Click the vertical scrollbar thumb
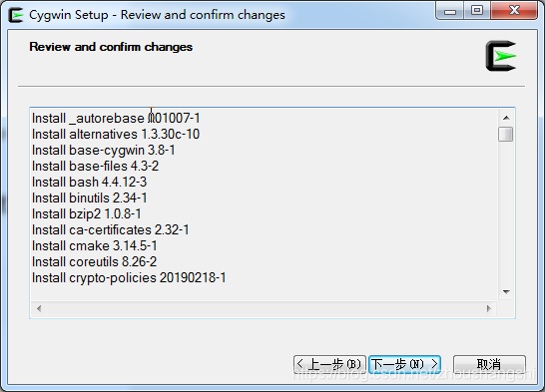 tap(506, 135)
